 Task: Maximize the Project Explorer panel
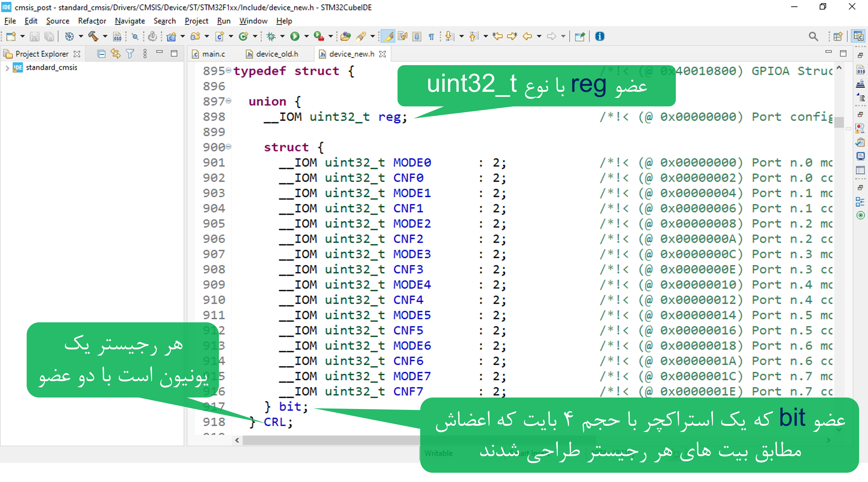(x=174, y=53)
